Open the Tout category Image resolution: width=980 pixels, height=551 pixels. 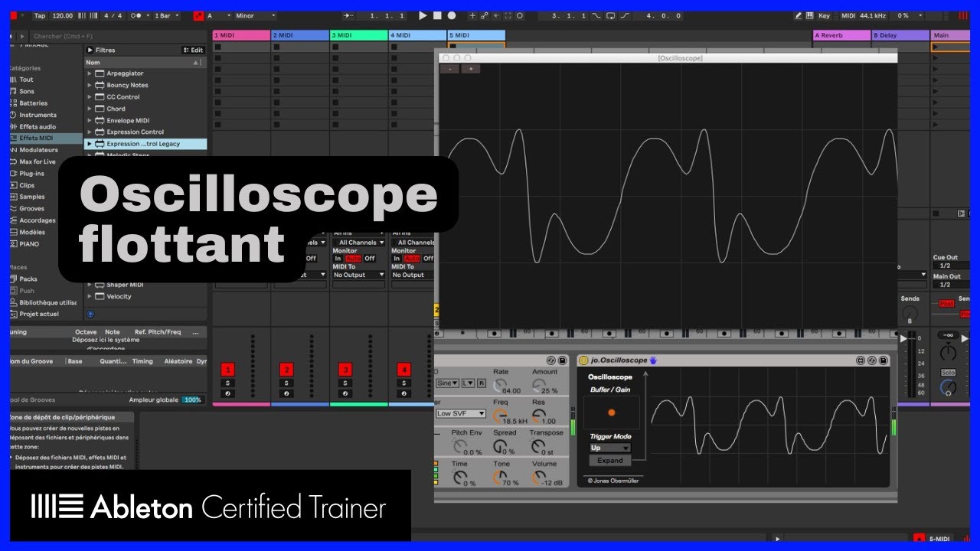(x=26, y=80)
